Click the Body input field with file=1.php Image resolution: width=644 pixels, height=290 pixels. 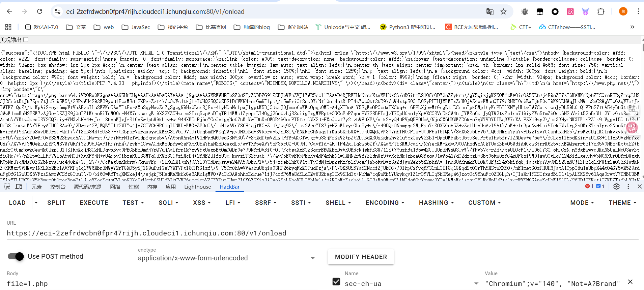[162, 284]
